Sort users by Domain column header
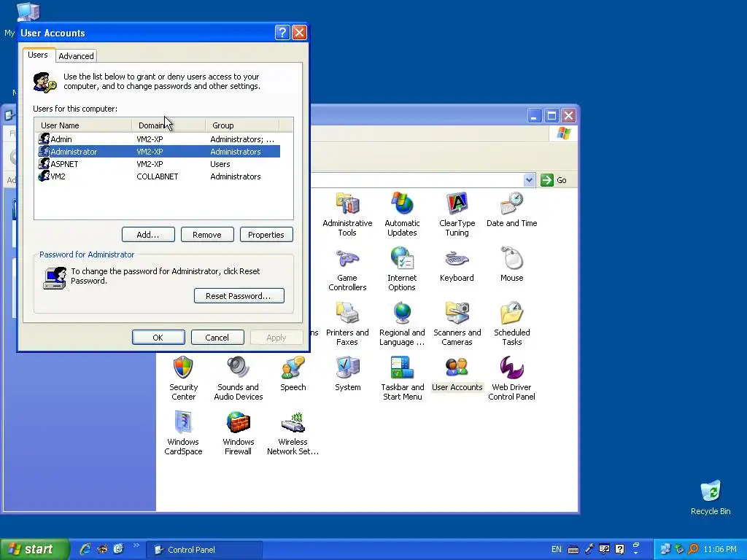The width and height of the screenshot is (747, 560). coord(169,125)
